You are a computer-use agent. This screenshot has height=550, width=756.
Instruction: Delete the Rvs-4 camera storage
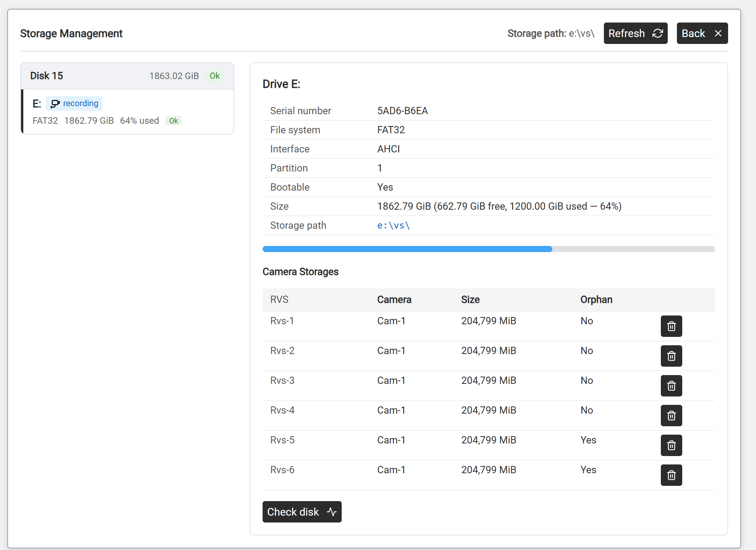[671, 416]
